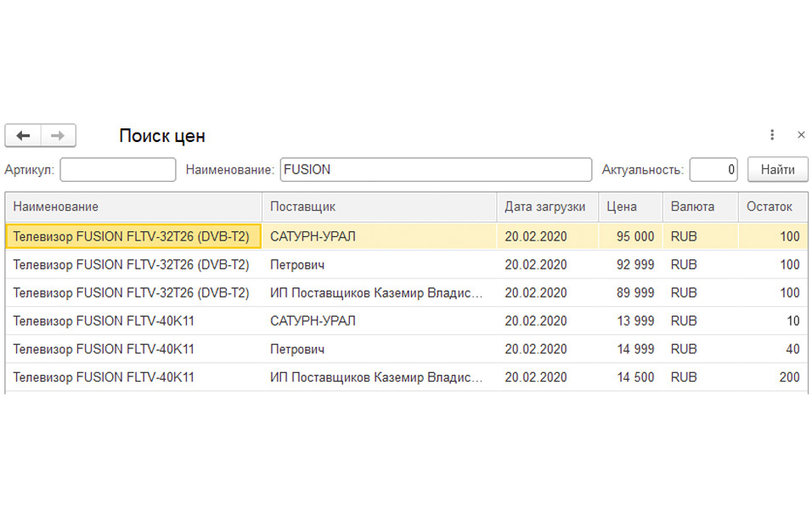The image size is (812, 515).
Task: Select FLTV-40K11 name cell in 14 999 row
Action: [133, 349]
